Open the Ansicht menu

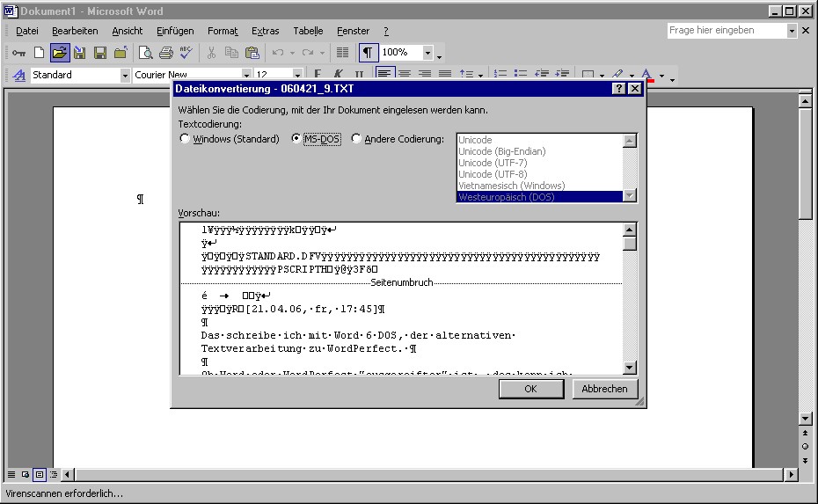point(128,32)
